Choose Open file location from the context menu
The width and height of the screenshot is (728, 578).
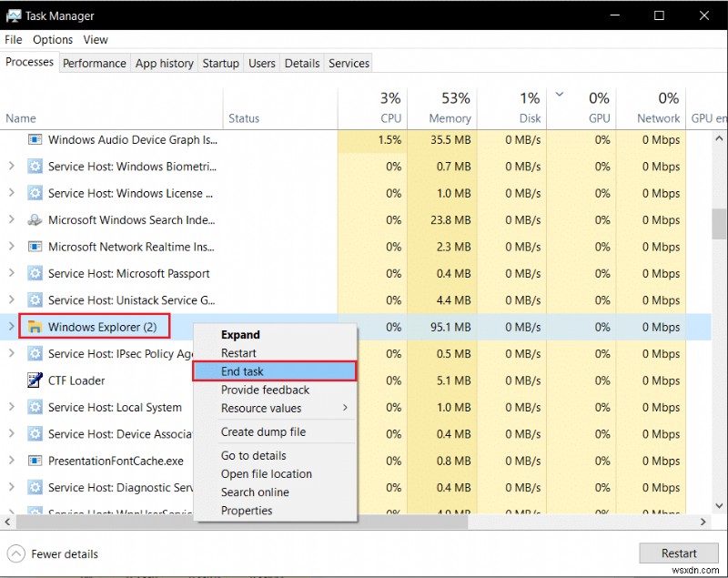(x=267, y=474)
